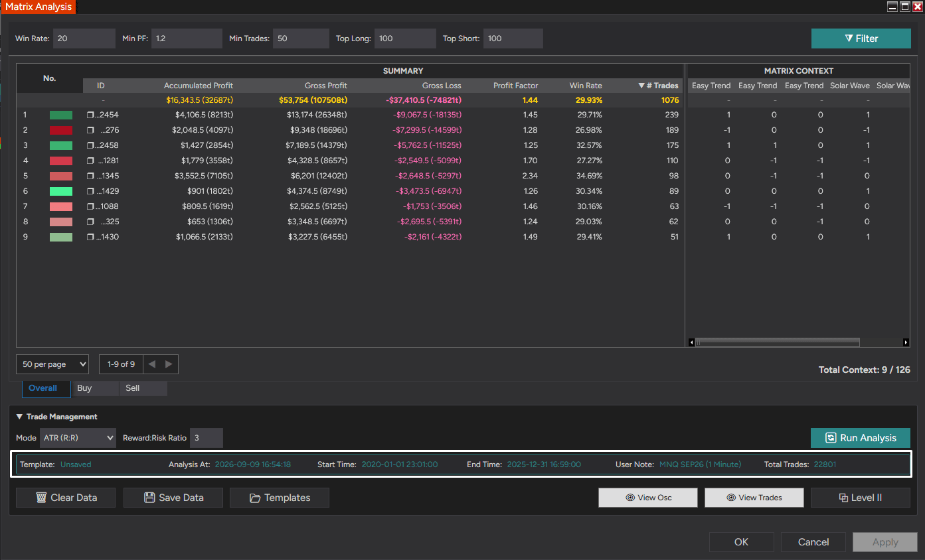The width and height of the screenshot is (925, 560).
Task: Click View Trades button
Action: click(754, 498)
